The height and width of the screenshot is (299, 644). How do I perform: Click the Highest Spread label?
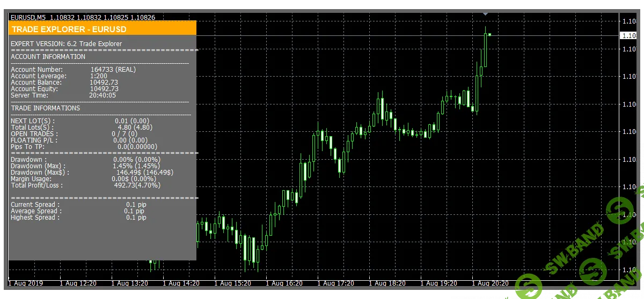35,218
